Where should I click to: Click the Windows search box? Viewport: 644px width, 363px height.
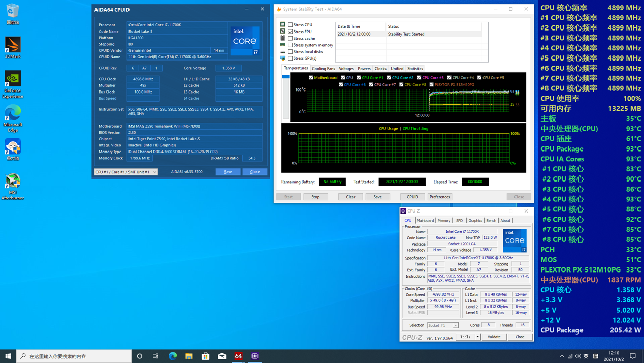pos(74,356)
